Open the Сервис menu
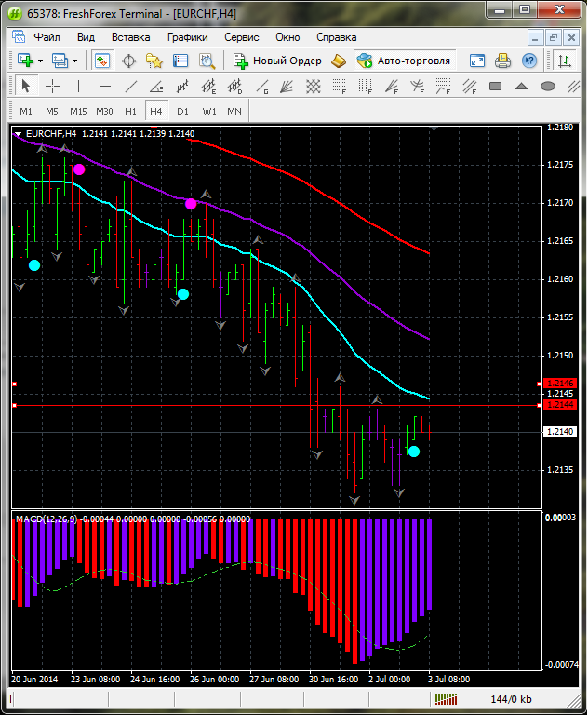Viewport: 588px width, 715px height. click(242, 37)
